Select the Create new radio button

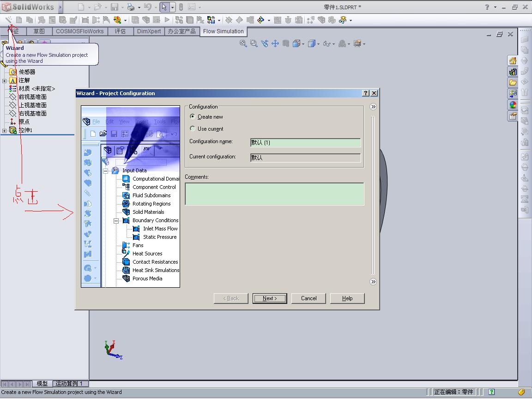click(193, 116)
